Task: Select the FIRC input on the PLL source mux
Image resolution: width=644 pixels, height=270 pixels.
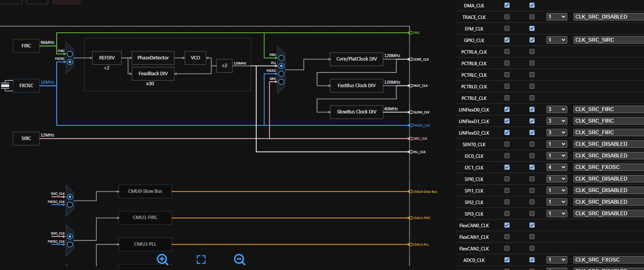Action: [x=70, y=54]
